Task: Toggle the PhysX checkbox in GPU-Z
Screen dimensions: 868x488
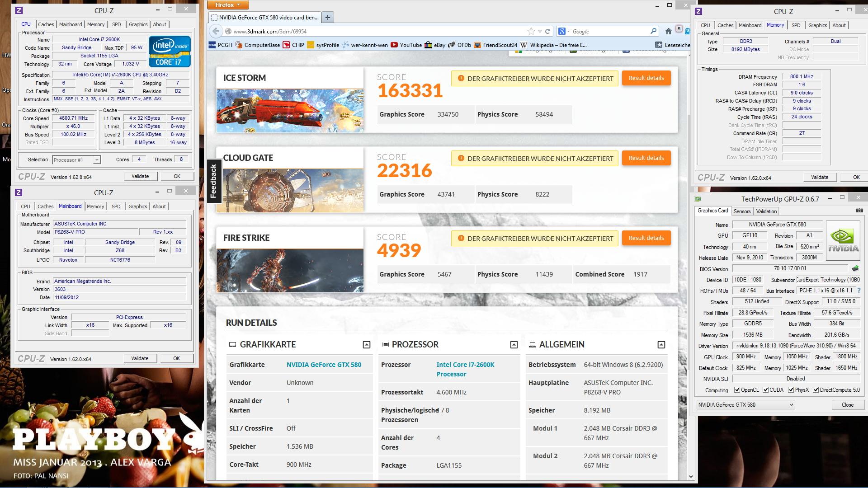Action: (791, 389)
